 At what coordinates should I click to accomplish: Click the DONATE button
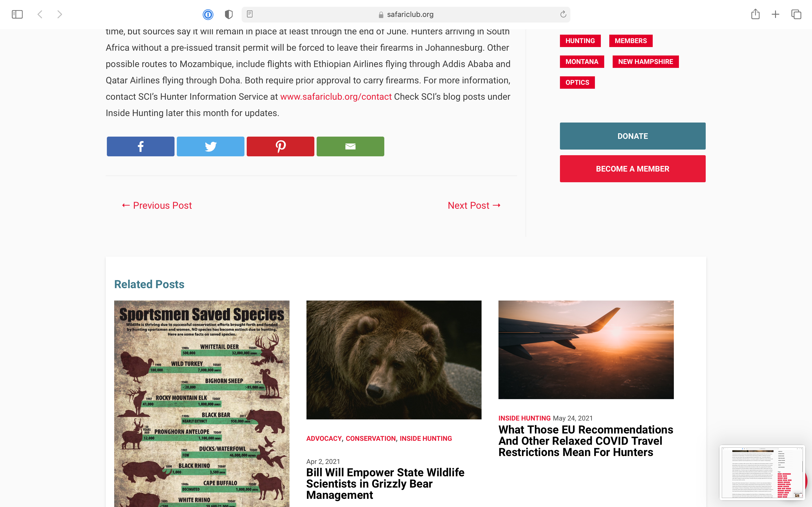(632, 136)
